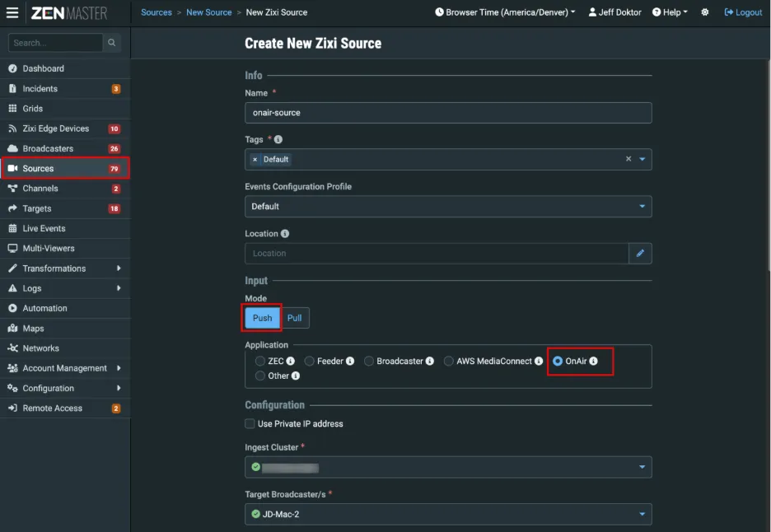Screen dimensions: 771x532
Task: Click the Sources count badge 79
Action: click(x=114, y=169)
